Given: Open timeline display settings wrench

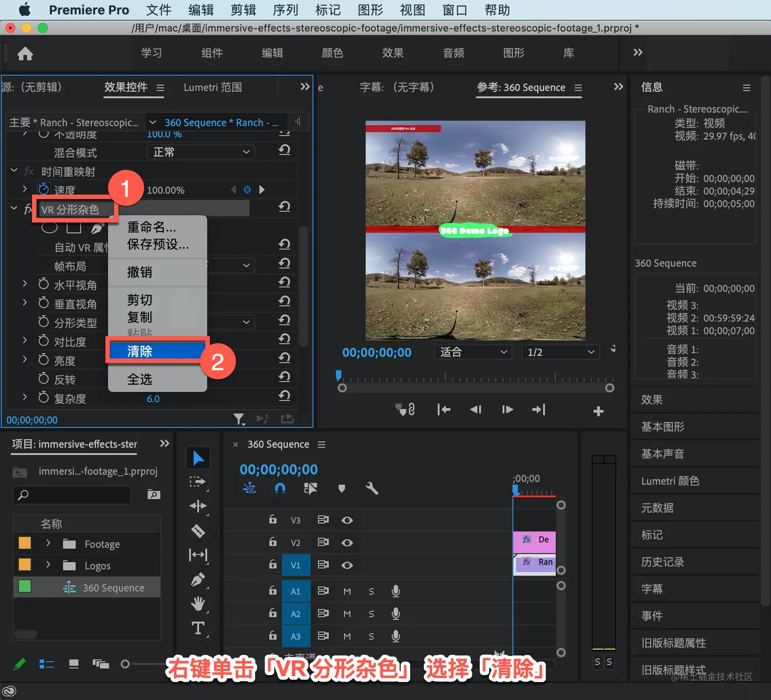Looking at the screenshot, I should point(372,489).
